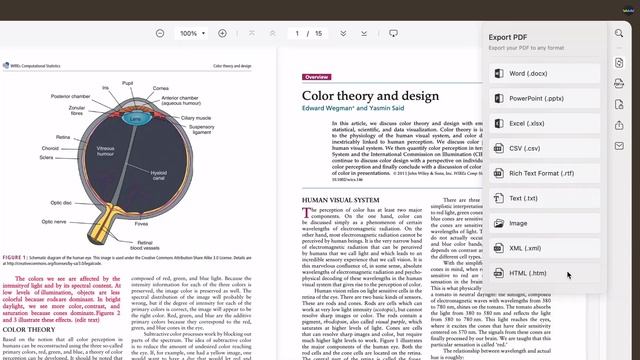The height and width of the screenshot is (360, 640).
Task: Zoom out using the minus button
Action: coord(160,33)
